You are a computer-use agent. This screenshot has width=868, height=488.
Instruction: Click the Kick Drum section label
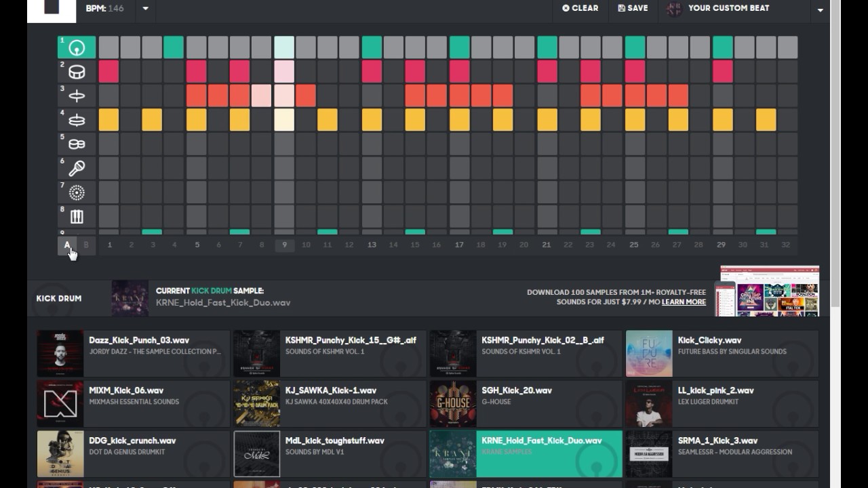[x=59, y=298]
